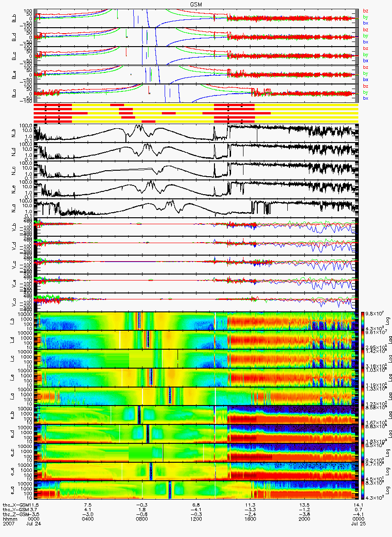Click the N_e density axis label
392x537 pixels.
pos(14,190)
